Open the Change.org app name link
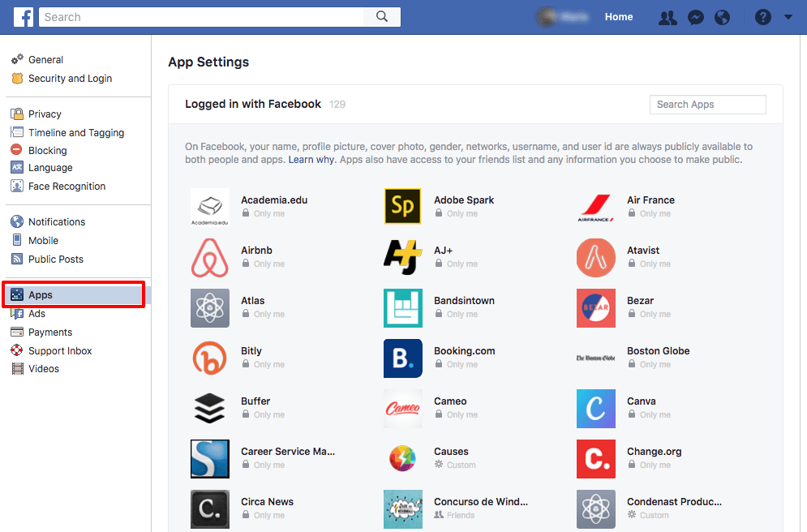Screen dimensions: 807x532 click(654, 452)
